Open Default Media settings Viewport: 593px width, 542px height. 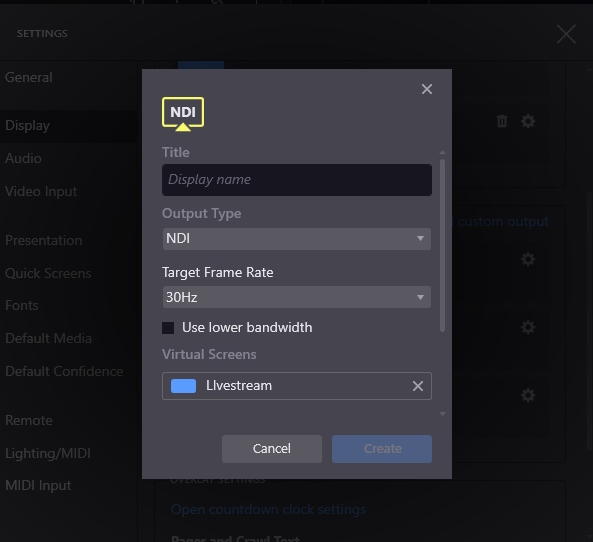pyautogui.click(x=48, y=339)
